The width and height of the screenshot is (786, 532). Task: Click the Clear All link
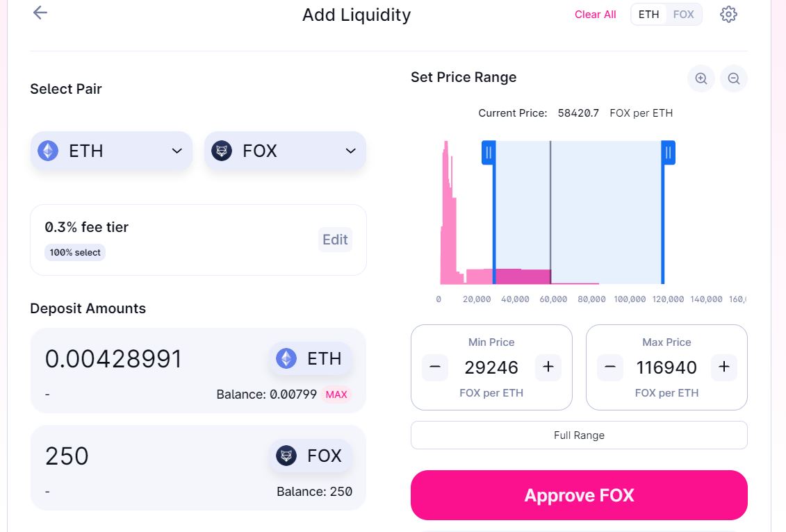pyautogui.click(x=595, y=15)
